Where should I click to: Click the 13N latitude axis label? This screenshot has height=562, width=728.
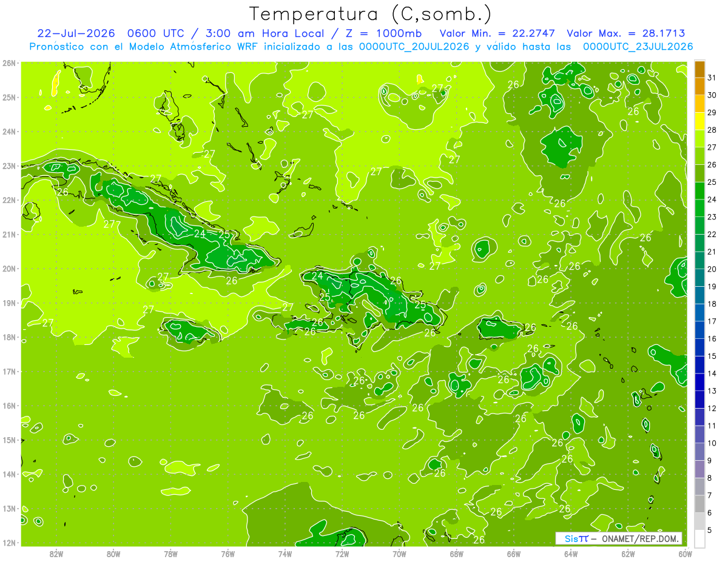(9, 509)
